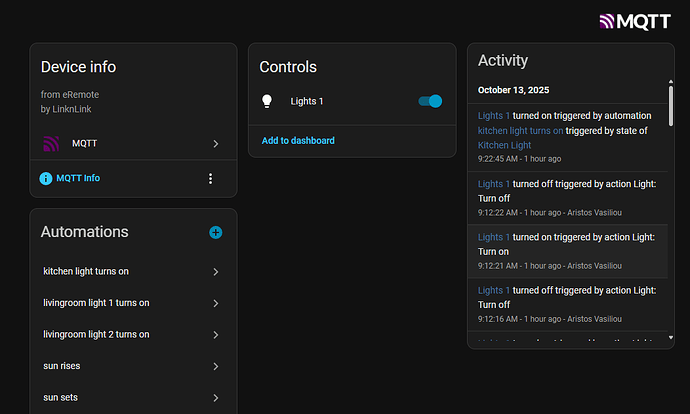690x414 pixels.
Task: Click the Lights 1 bulb icon
Action: click(267, 101)
